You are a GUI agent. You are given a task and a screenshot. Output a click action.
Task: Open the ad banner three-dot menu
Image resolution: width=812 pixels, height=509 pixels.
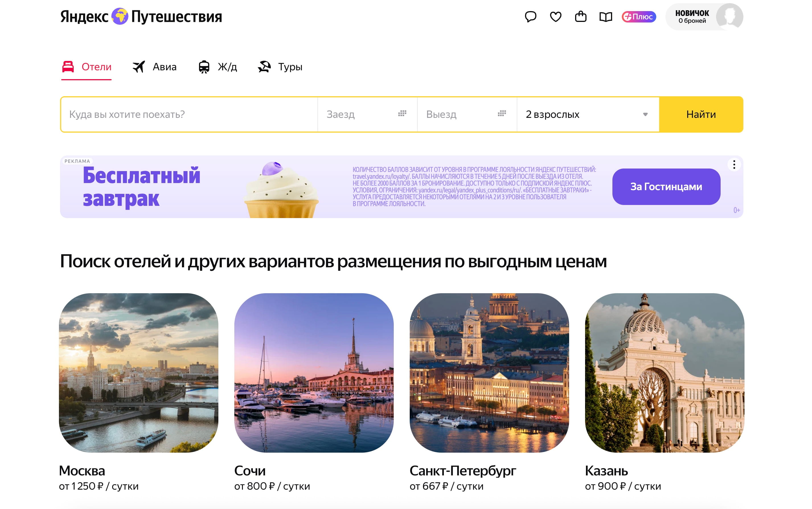(734, 165)
